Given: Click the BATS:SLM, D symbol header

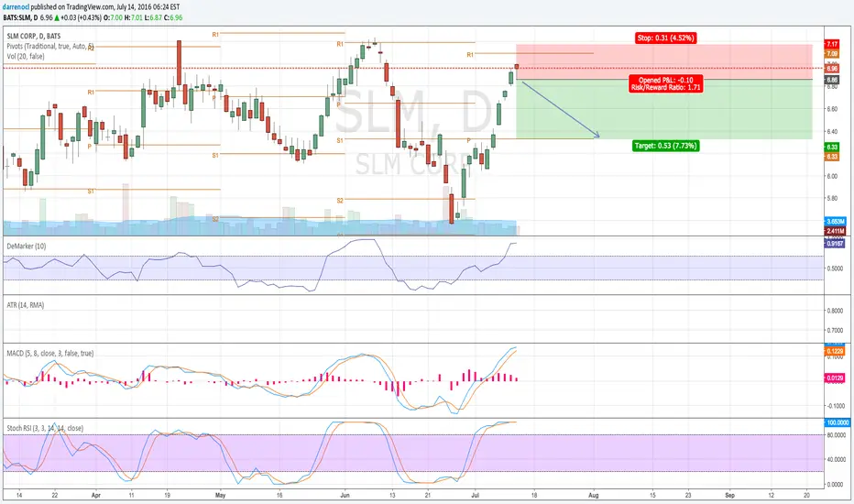Looking at the screenshot, I should [x=20, y=17].
